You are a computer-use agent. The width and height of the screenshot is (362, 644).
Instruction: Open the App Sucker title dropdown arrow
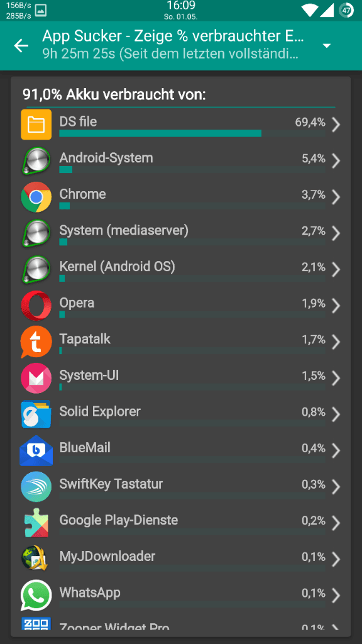point(327,45)
